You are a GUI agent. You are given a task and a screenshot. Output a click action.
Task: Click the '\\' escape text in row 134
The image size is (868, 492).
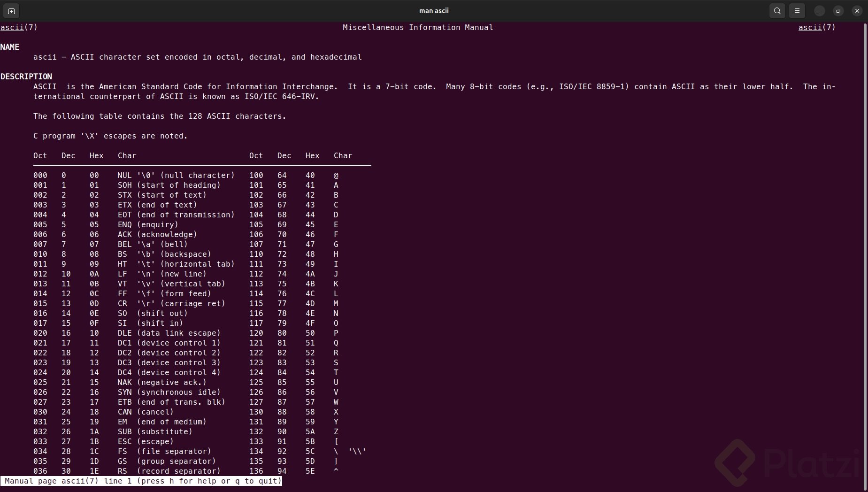click(x=357, y=452)
